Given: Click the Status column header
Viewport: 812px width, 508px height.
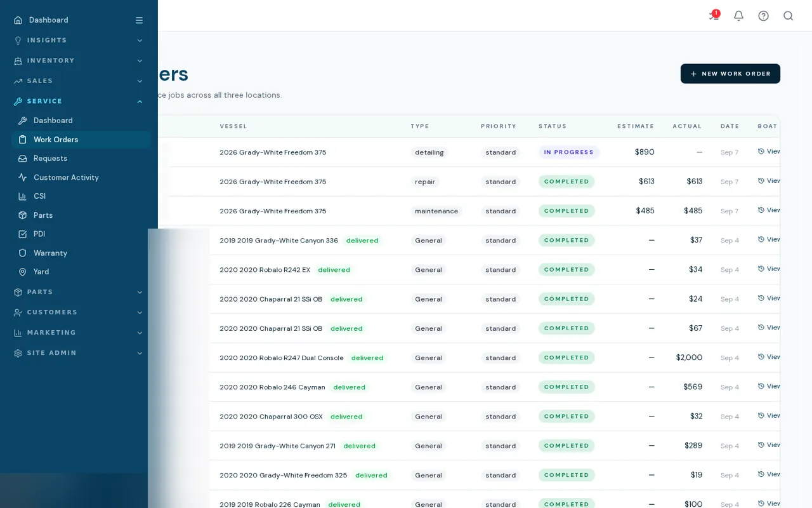Looking at the screenshot, I should click(x=553, y=126).
